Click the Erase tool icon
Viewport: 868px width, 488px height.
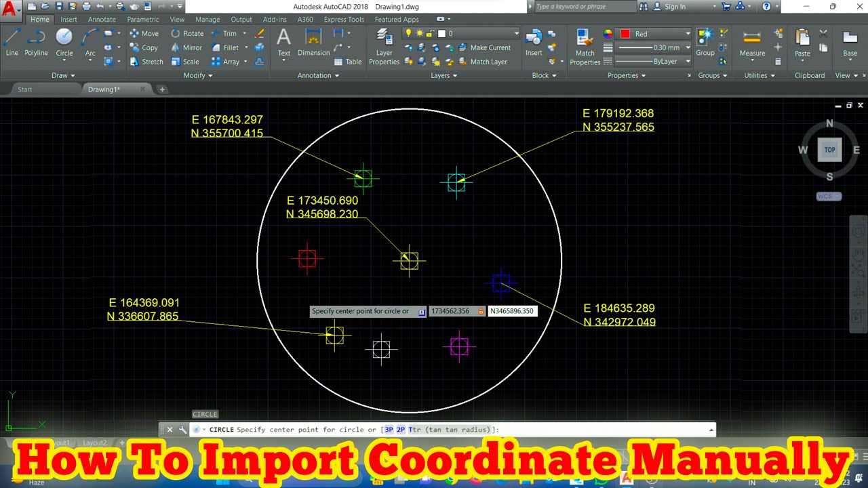click(x=260, y=33)
